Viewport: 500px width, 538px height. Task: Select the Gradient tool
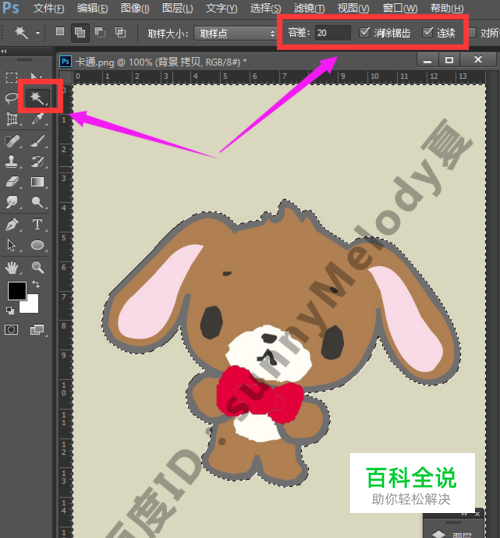coord(38,182)
